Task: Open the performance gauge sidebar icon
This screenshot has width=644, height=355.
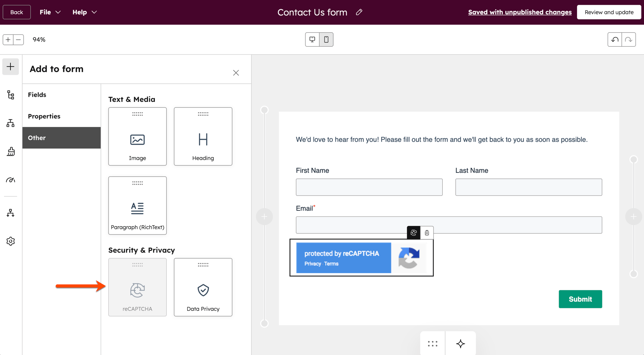Action: click(10, 180)
